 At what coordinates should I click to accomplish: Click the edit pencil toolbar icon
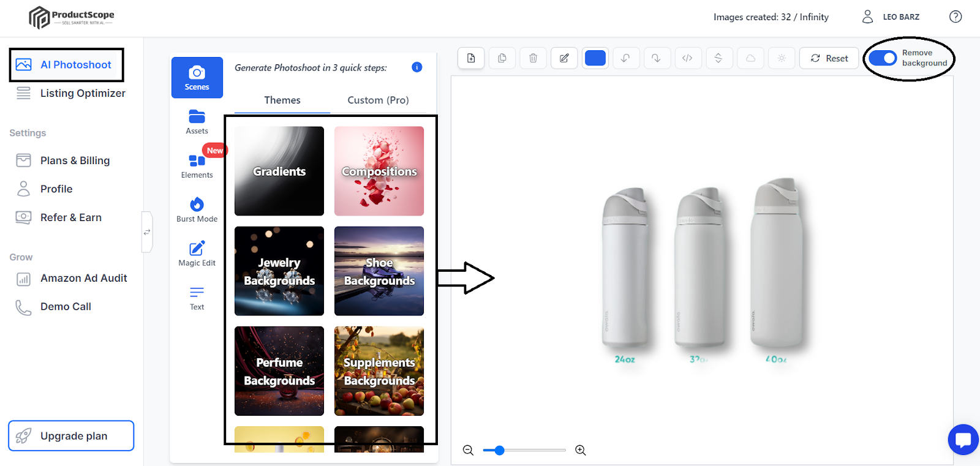[x=564, y=58]
